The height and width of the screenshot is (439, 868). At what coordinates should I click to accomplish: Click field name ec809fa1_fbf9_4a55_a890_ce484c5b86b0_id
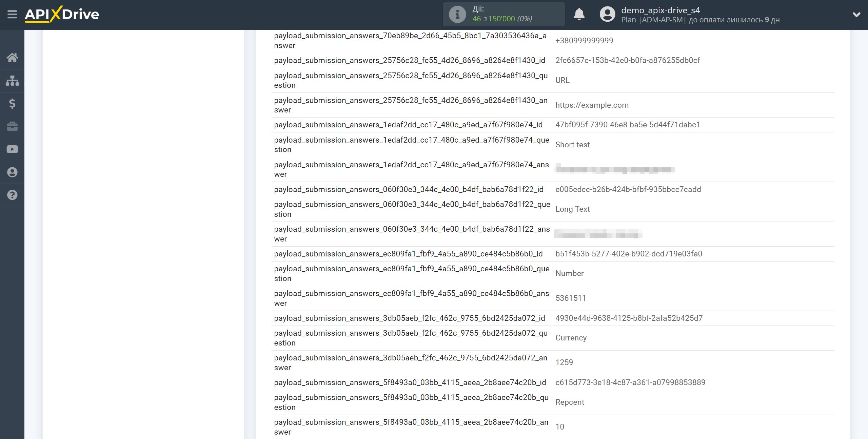point(408,254)
